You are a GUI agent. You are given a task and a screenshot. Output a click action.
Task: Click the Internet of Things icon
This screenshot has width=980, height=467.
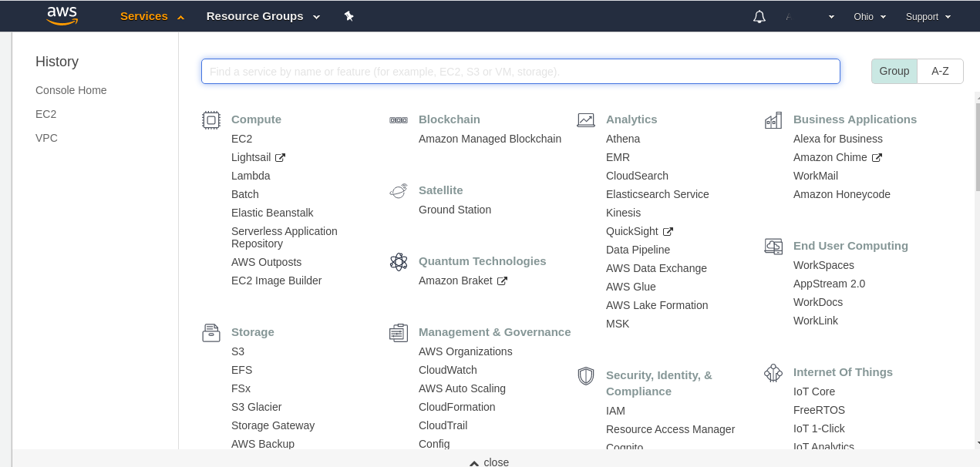click(773, 373)
